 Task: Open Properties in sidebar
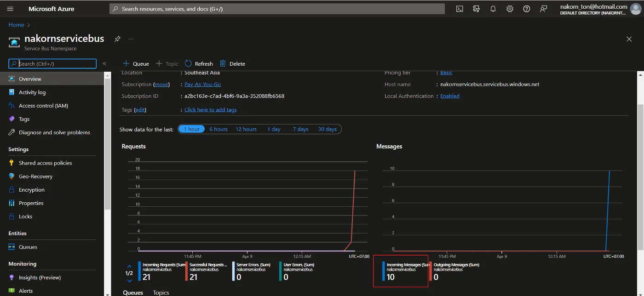click(31, 203)
